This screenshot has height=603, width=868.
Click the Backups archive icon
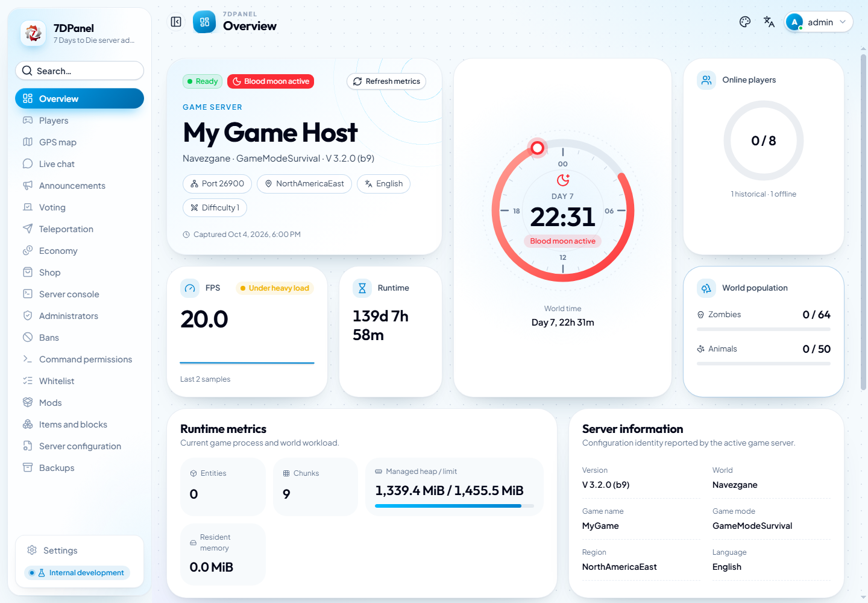[x=28, y=468]
